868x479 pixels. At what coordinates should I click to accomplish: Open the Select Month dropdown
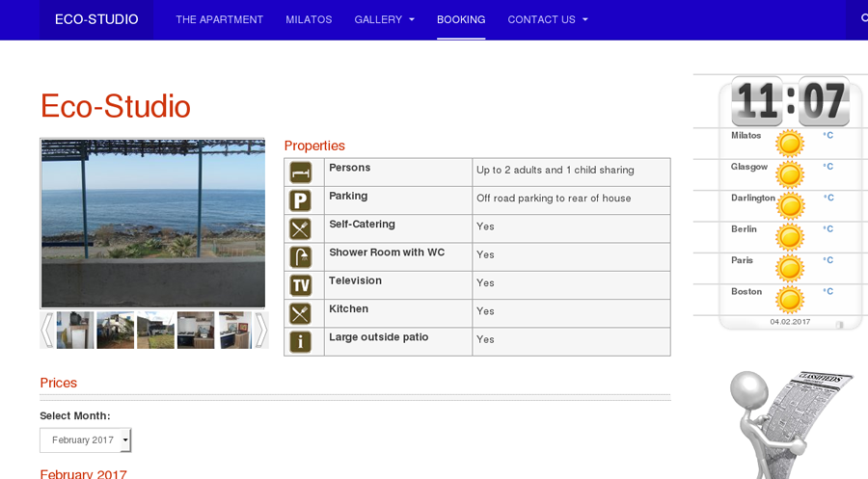point(85,440)
